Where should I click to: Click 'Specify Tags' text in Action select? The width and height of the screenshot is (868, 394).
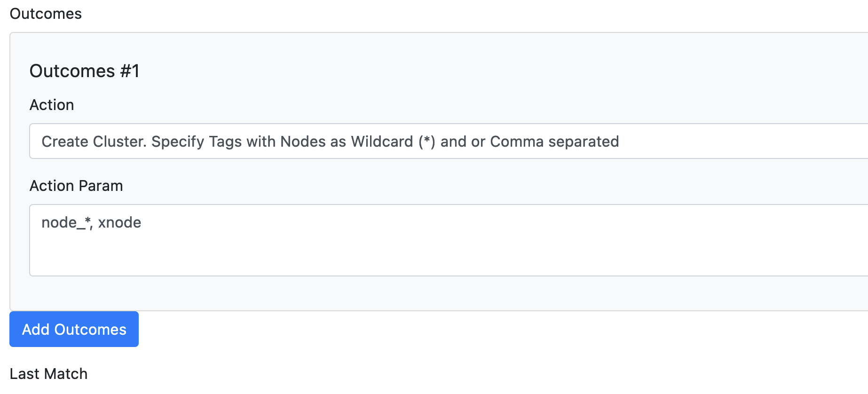(196, 142)
